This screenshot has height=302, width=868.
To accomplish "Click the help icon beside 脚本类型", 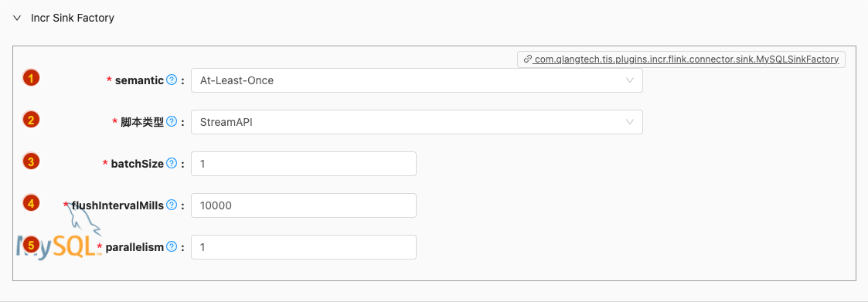I will coord(172,122).
